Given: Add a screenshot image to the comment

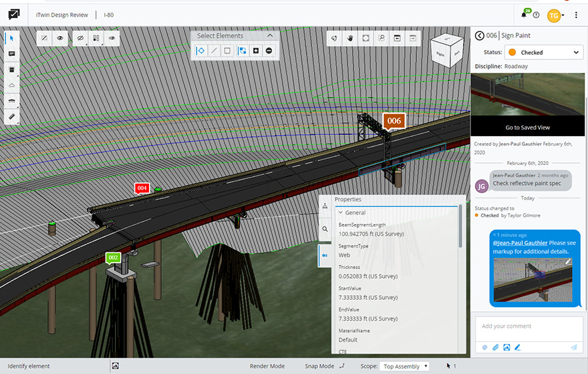Looking at the screenshot, I should point(506,347).
